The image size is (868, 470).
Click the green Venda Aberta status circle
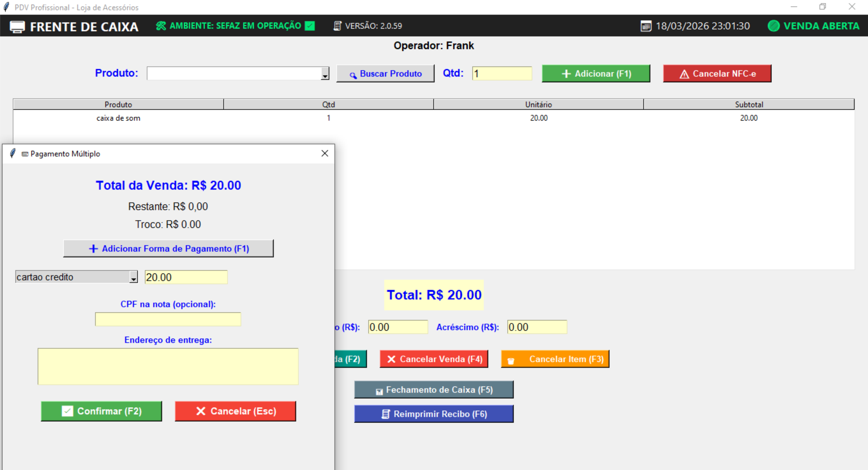tap(774, 26)
